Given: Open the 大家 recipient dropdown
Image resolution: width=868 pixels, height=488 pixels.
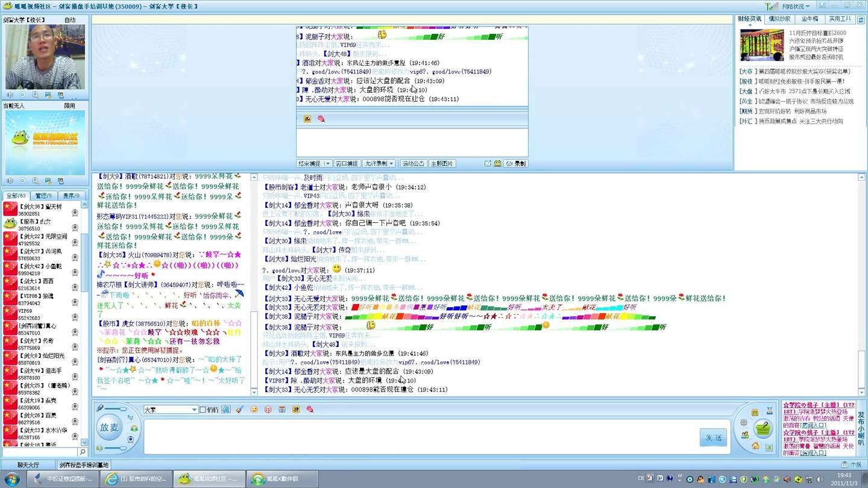Looking at the screenshot, I should (194, 410).
